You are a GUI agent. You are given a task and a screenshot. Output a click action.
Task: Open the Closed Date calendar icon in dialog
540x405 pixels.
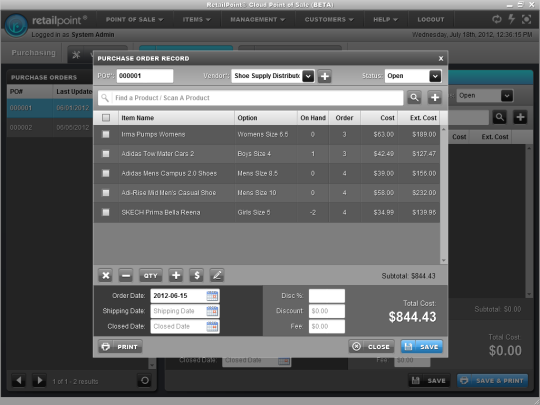click(x=212, y=326)
